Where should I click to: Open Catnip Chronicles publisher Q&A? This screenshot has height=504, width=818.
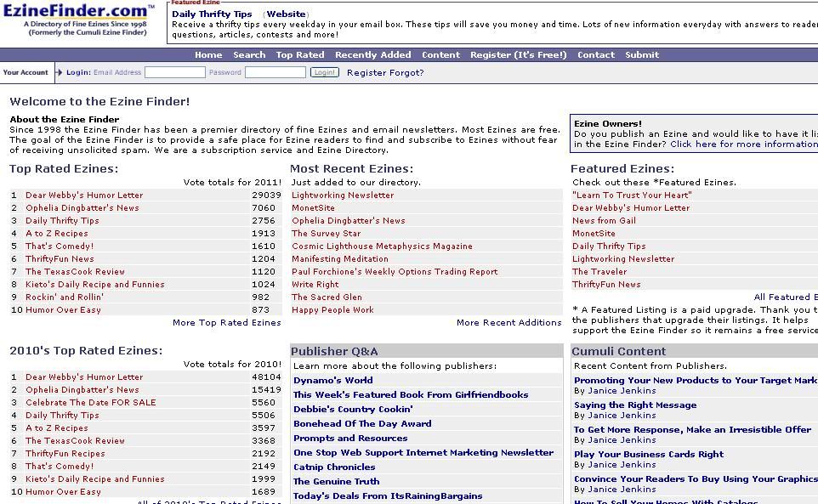point(334,467)
